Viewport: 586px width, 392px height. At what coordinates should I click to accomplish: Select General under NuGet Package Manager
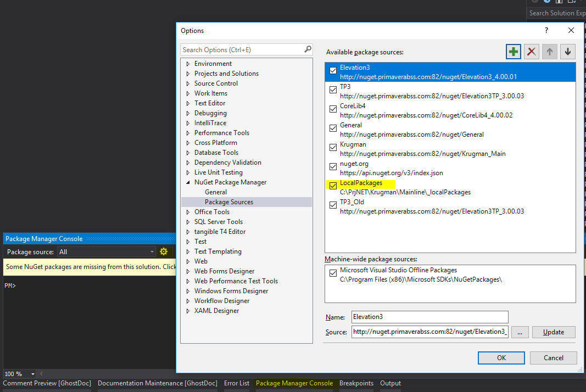click(x=216, y=192)
